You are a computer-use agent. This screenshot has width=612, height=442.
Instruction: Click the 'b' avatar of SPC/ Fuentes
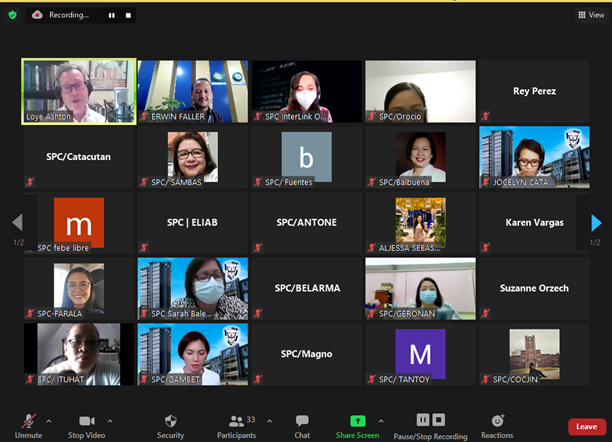pos(307,157)
